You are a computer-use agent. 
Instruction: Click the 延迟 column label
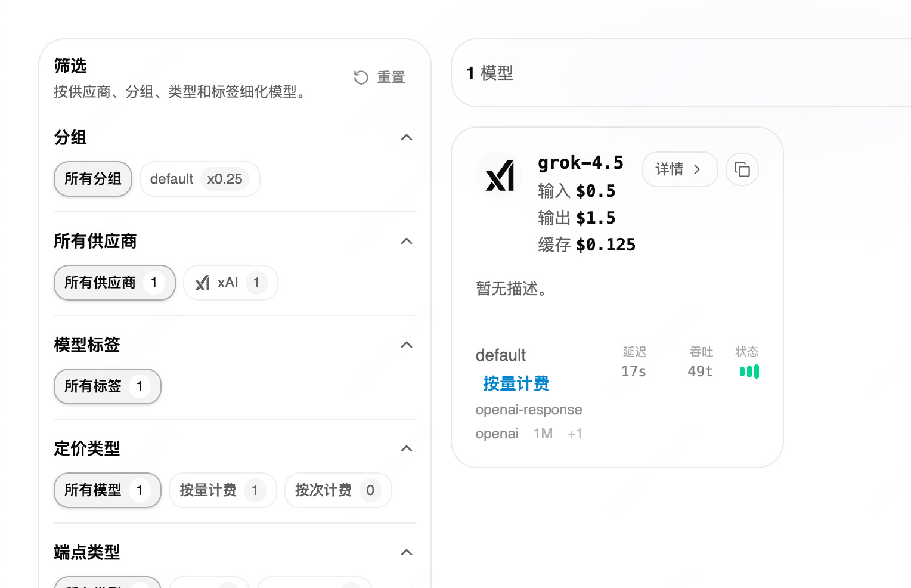(x=634, y=352)
